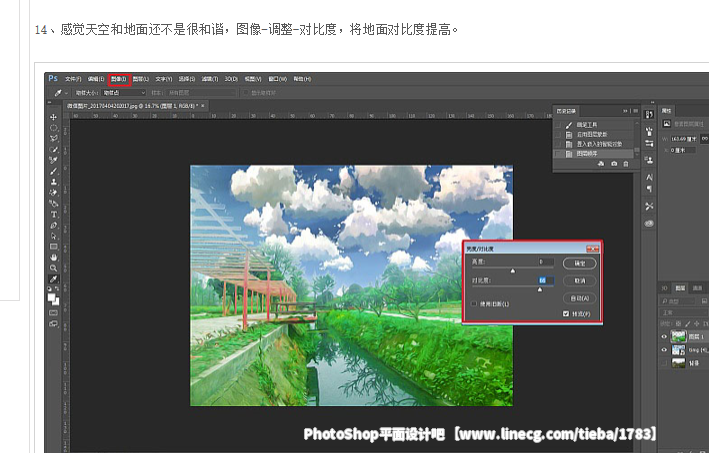
Task: Select the Hand tool
Action: (x=54, y=257)
